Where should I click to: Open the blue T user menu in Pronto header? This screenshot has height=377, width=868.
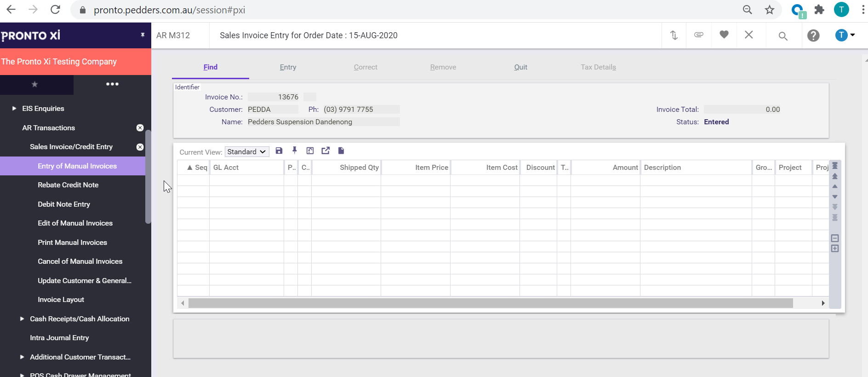pyautogui.click(x=845, y=35)
